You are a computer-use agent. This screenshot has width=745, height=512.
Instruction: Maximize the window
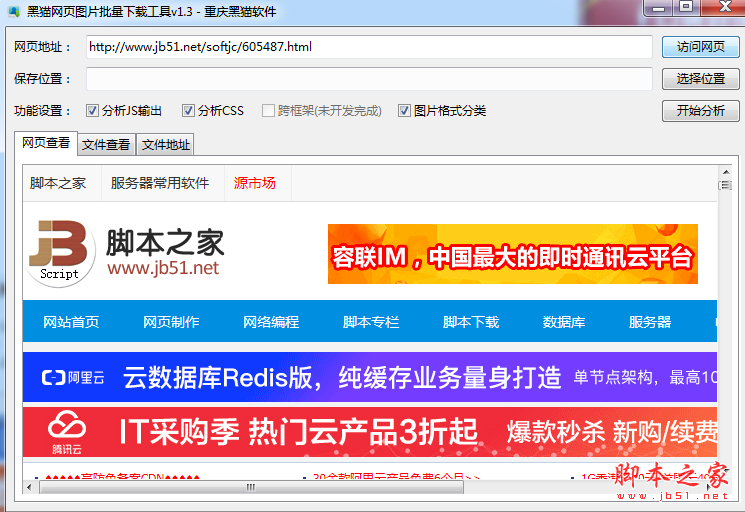coord(686,8)
